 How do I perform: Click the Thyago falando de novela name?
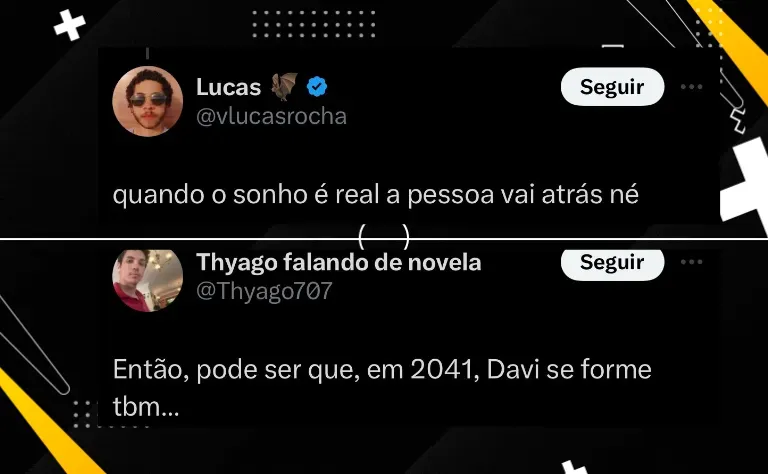pyautogui.click(x=338, y=262)
